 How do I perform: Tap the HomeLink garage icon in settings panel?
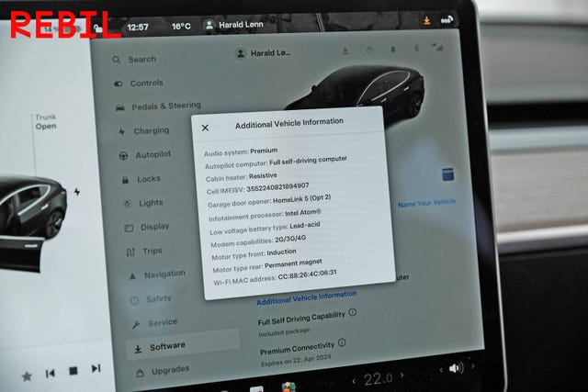(369, 50)
